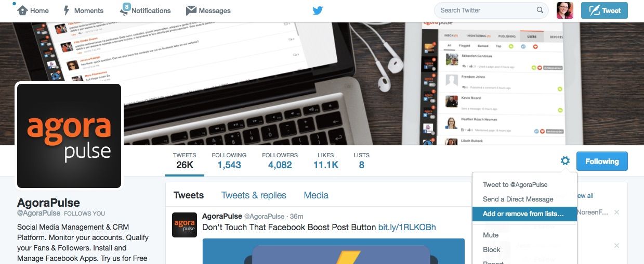Open Messages envelope icon
Image resolution: width=644 pixels, height=264 pixels.
point(191,10)
